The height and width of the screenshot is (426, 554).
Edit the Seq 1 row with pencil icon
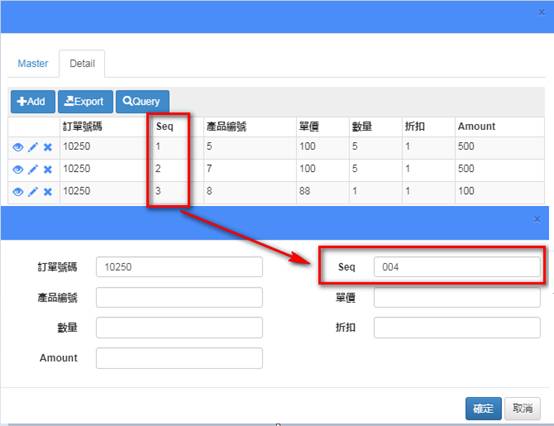tap(33, 147)
